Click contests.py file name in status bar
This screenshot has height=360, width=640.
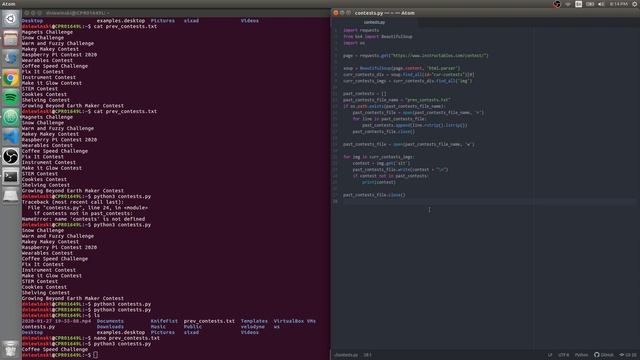[x=346, y=355]
